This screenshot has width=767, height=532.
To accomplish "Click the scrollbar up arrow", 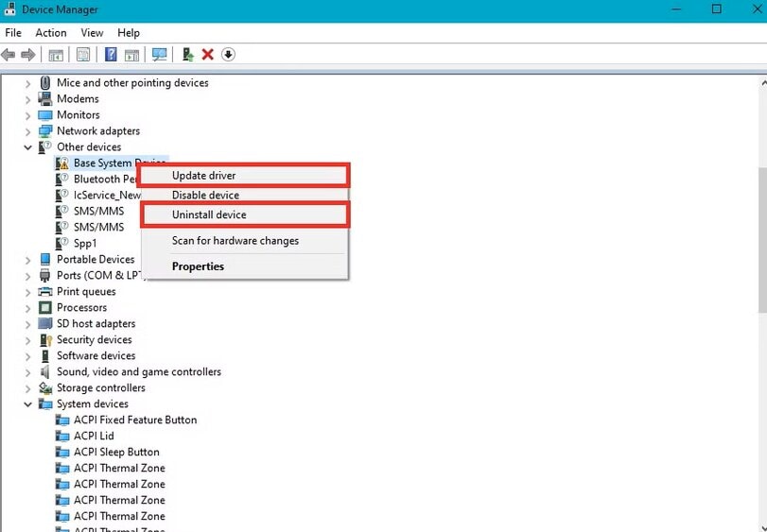I will (763, 83).
